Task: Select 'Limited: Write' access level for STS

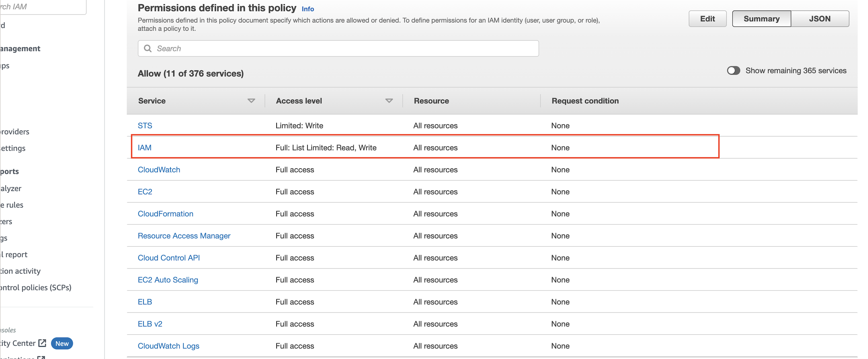Action: [299, 125]
